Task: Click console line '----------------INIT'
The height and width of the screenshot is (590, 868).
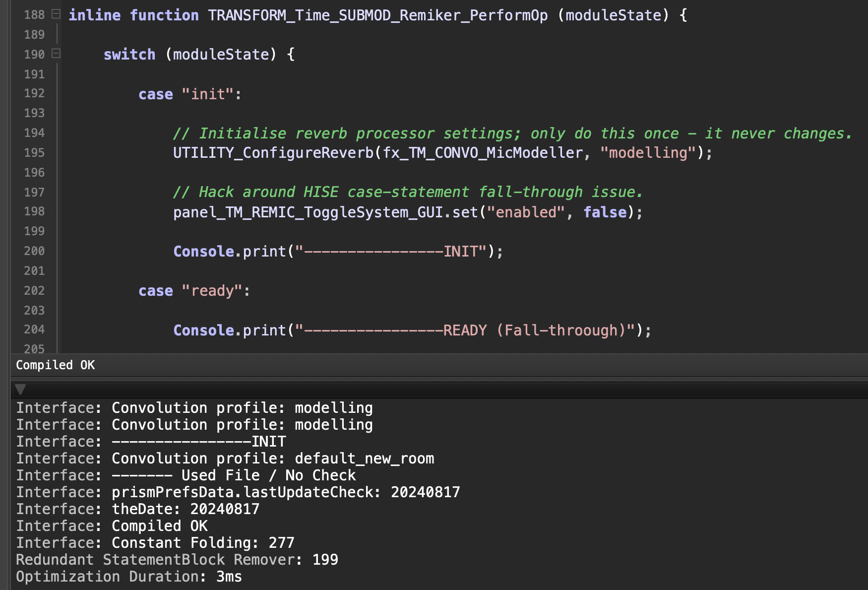Action: pos(151,442)
